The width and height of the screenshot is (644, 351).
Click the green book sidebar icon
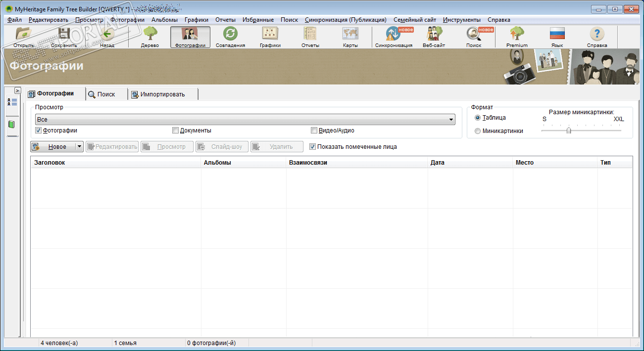12,125
